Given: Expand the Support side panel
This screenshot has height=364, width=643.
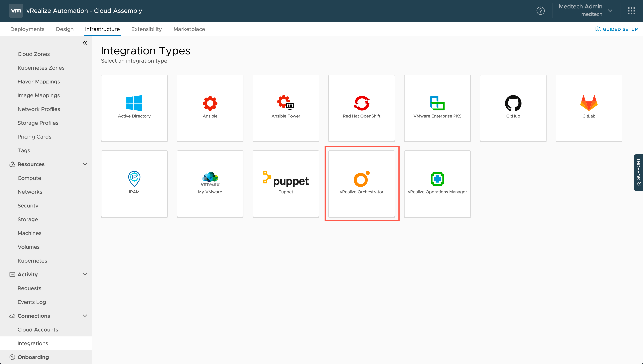Looking at the screenshot, I should [638, 172].
